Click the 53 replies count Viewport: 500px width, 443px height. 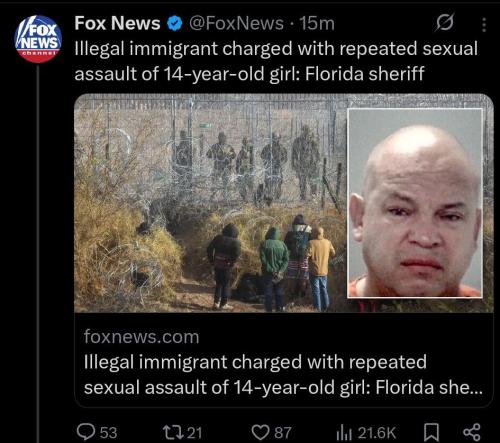[108, 433]
